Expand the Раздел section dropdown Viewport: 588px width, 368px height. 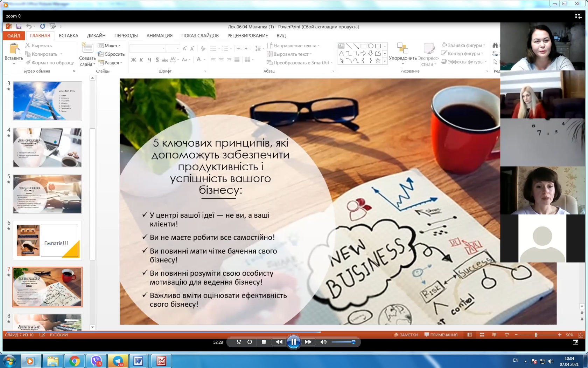[x=113, y=63]
